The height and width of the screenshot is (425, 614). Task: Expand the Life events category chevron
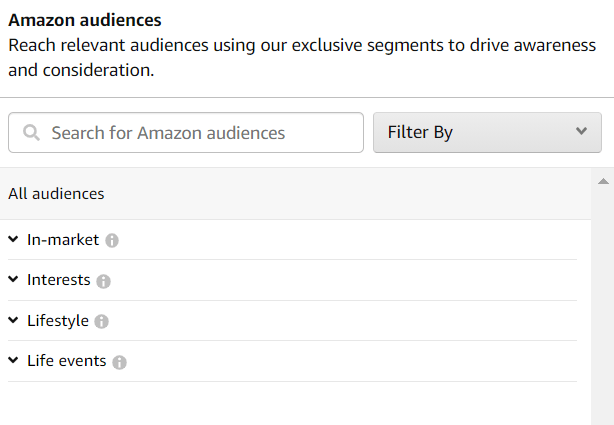13,361
